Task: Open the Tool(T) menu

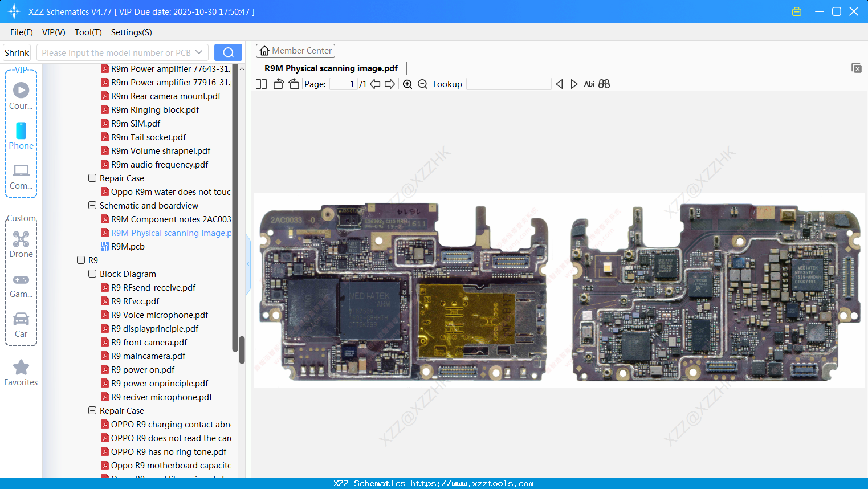Action: (x=88, y=32)
